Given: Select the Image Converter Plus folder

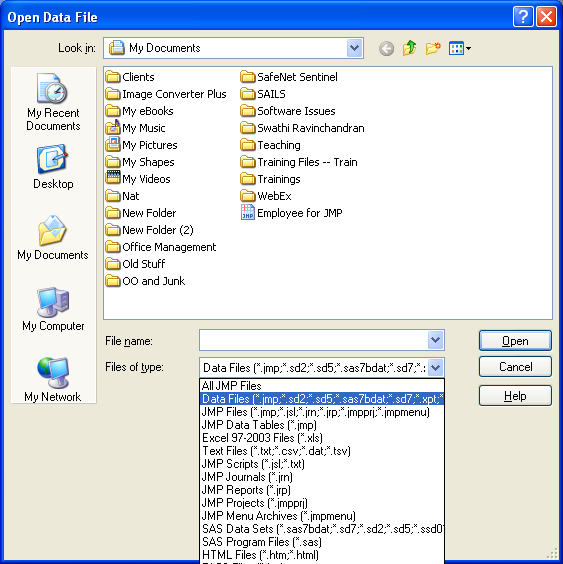Looking at the screenshot, I should [166, 94].
